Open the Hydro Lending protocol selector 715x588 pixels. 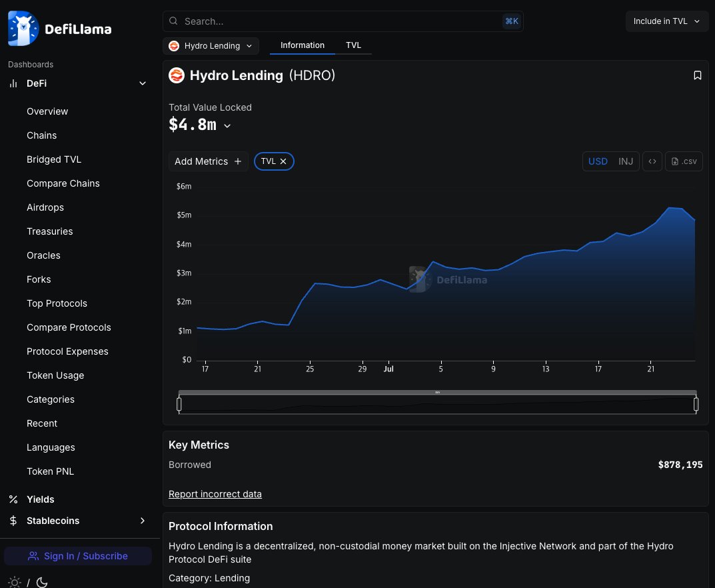click(x=211, y=46)
